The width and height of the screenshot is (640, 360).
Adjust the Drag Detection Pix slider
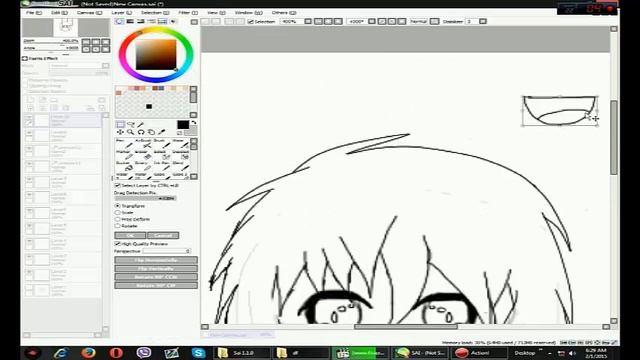pos(145,198)
